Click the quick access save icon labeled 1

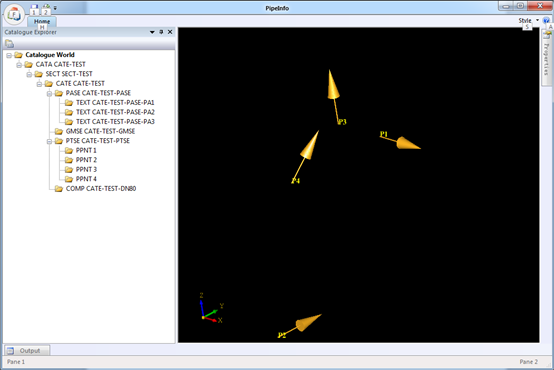click(34, 10)
